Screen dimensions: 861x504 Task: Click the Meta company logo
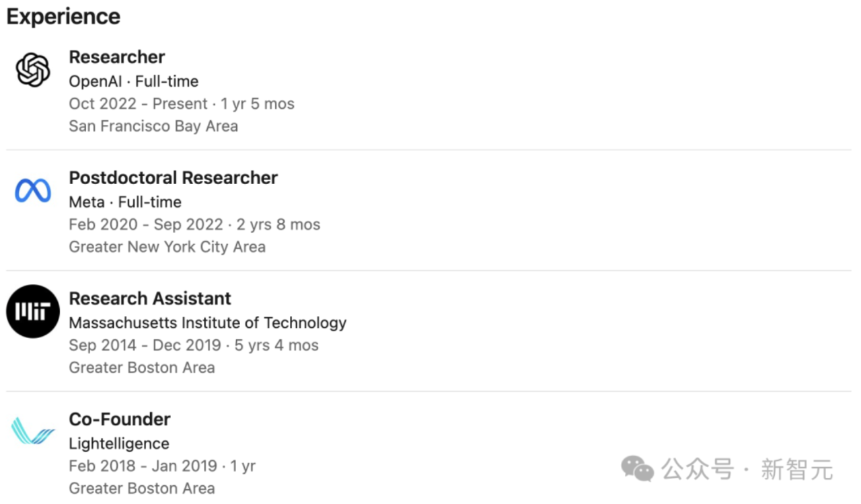[x=33, y=191]
